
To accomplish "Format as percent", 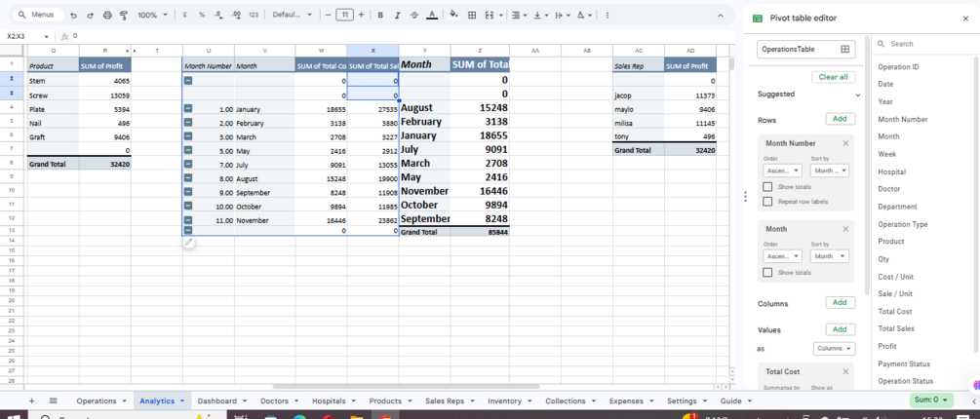I will tap(202, 15).
